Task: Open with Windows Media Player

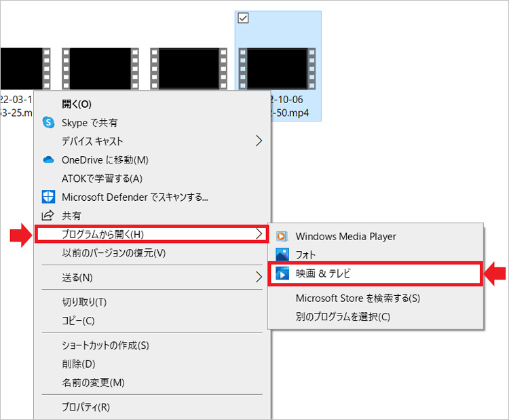Action: (x=375, y=236)
